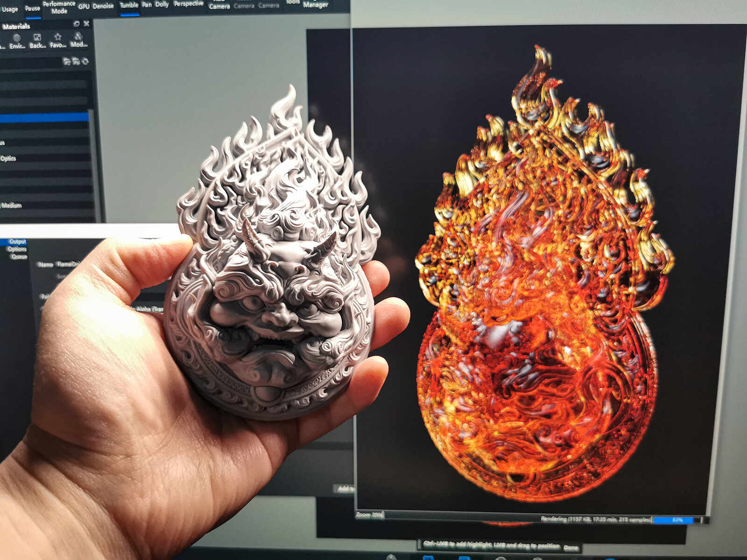Click the library search field
The height and width of the screenshot is (560, 747).
click(x=31, y=62)
